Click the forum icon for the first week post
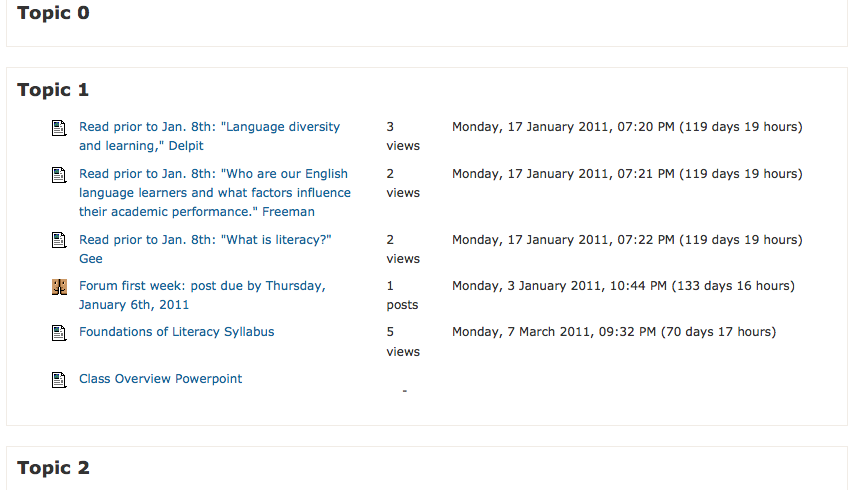Viewport: 854px width, 490px height. tap(59, 287)
